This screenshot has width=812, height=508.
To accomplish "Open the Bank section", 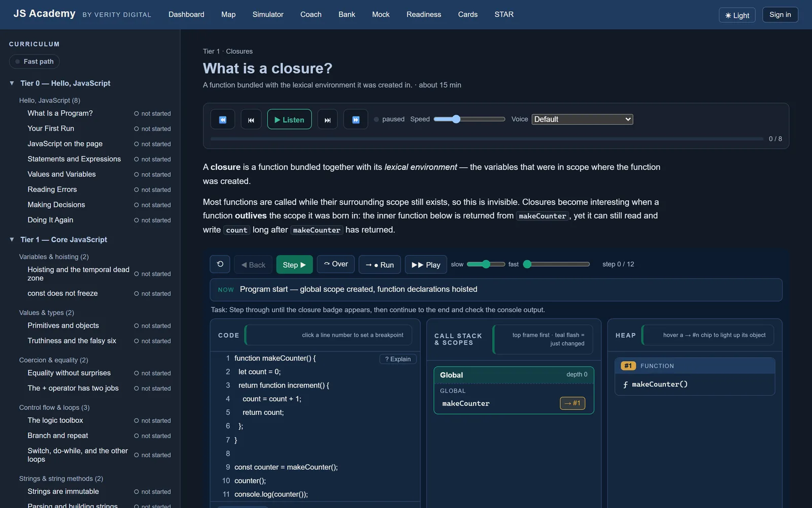I will point(347,15).
